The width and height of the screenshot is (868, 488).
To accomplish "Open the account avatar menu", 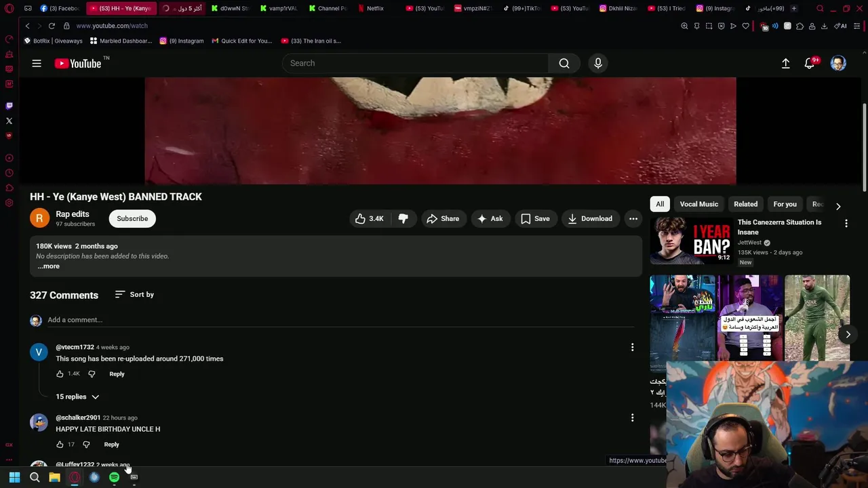I will 838,63.
